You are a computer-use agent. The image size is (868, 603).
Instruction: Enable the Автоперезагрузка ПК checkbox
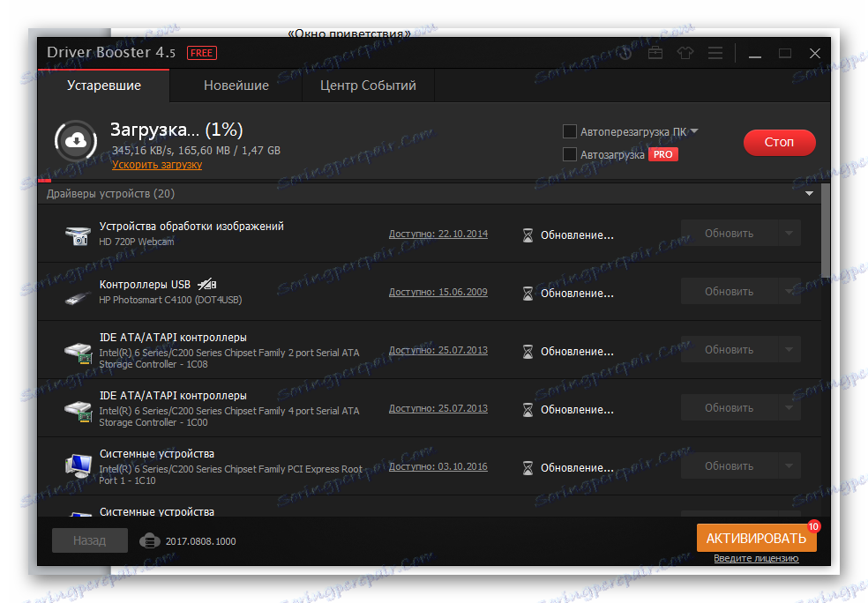pyautogui.click(x=570, y=131)
